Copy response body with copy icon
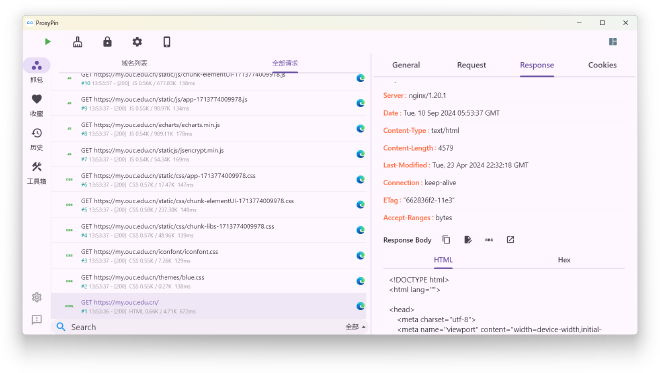 pos(446,240)
